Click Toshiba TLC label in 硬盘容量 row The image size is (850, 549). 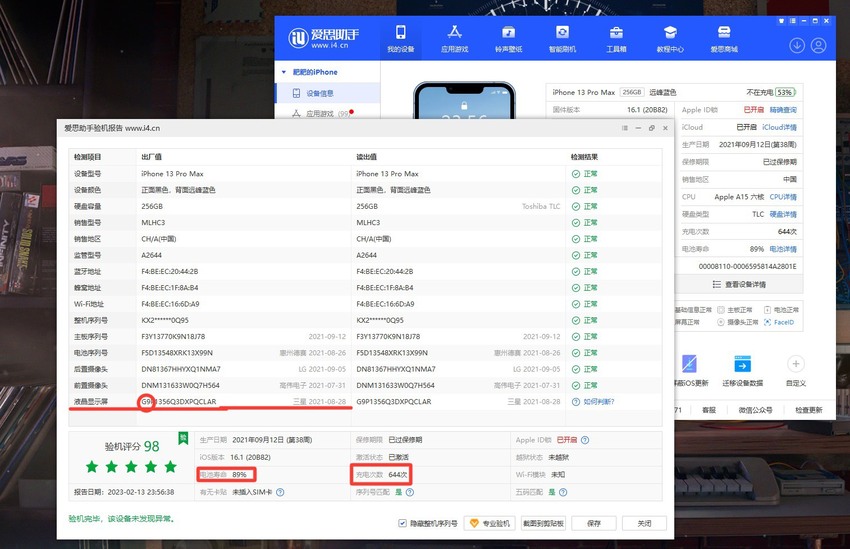pyautogui.click(x=541, y=206)
